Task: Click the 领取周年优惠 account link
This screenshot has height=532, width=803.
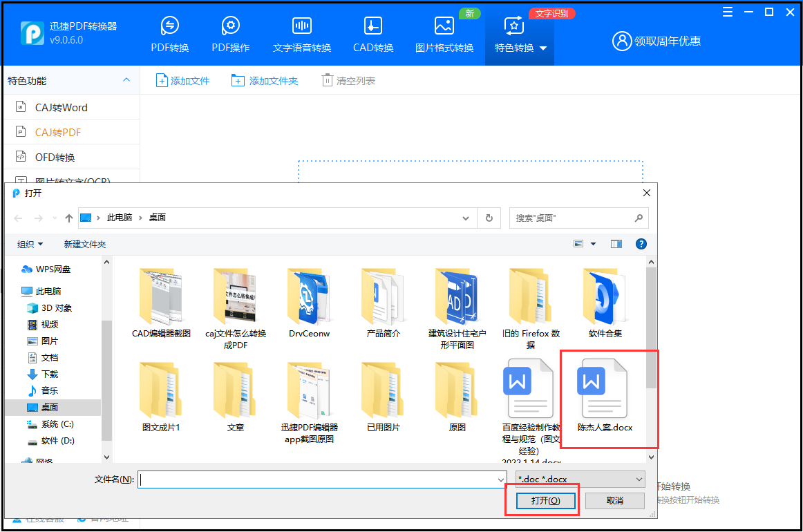Action: pos(656,41)
